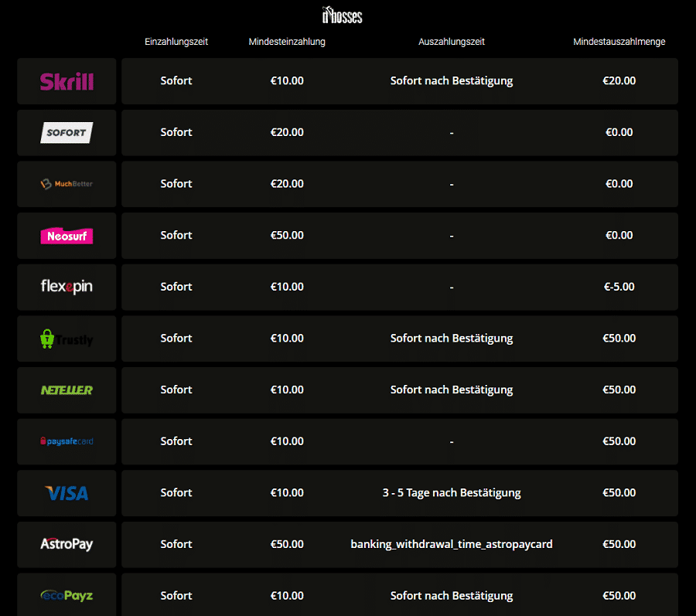Viewport: 696px width, 616px height.
Task: Click ecoPayz's 'Sofort nach Bestätigung' text
Action: [x=452, y=596]
